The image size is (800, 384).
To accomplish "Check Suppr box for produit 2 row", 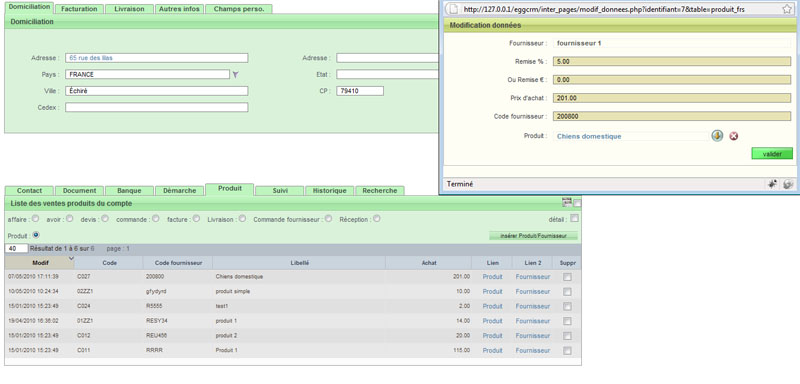I will tap(567, 336).
